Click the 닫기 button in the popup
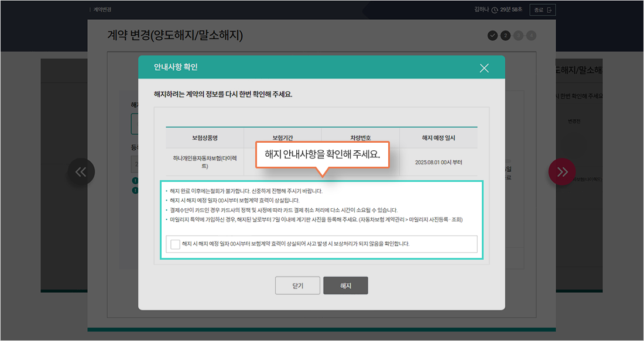Image resolution: width=644 pixels, height=341 pixels. (297, 285)
